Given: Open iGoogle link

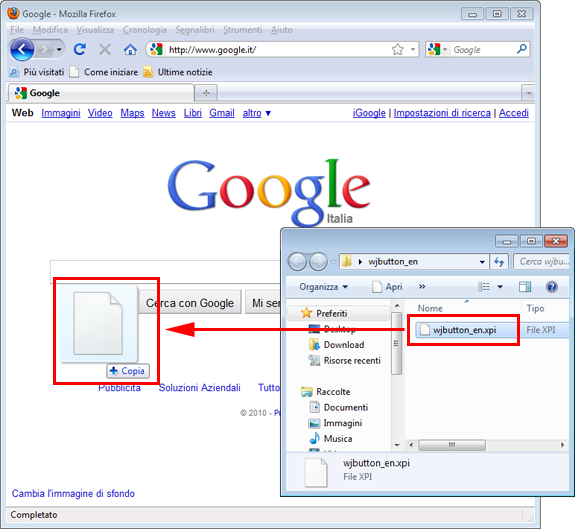Looking at the screenshot, I should click(x=369, y=113).
